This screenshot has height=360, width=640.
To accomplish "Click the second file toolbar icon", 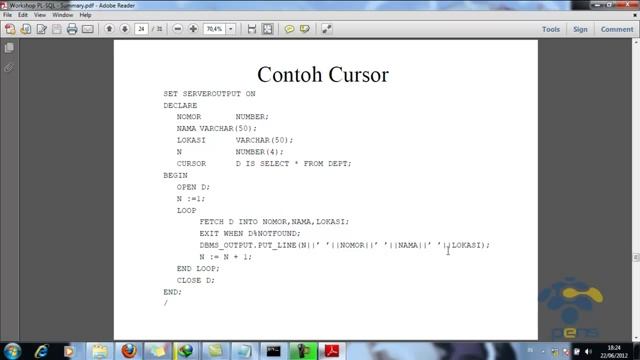I will pyautogui.click(x=26, y=29).
